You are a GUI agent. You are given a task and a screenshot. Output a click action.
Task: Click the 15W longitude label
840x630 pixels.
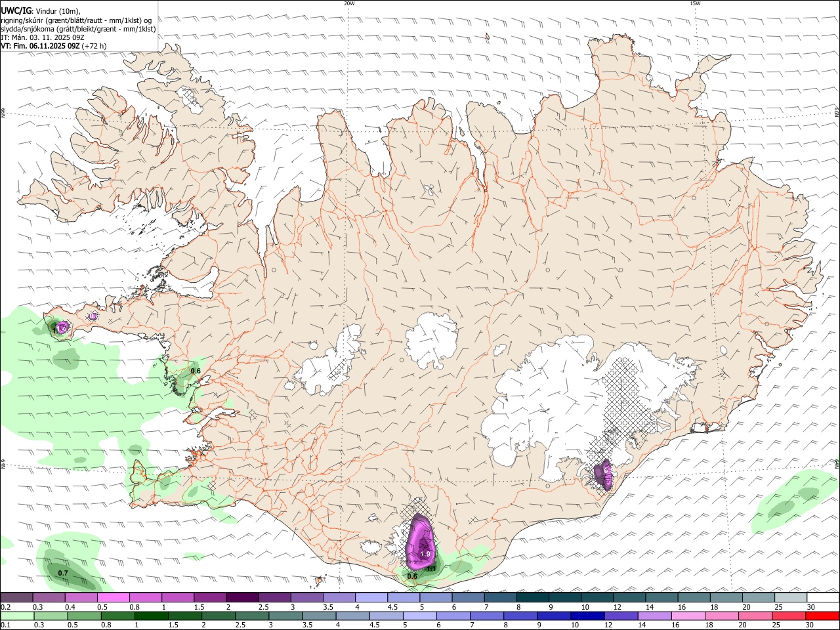coord(695,3)
